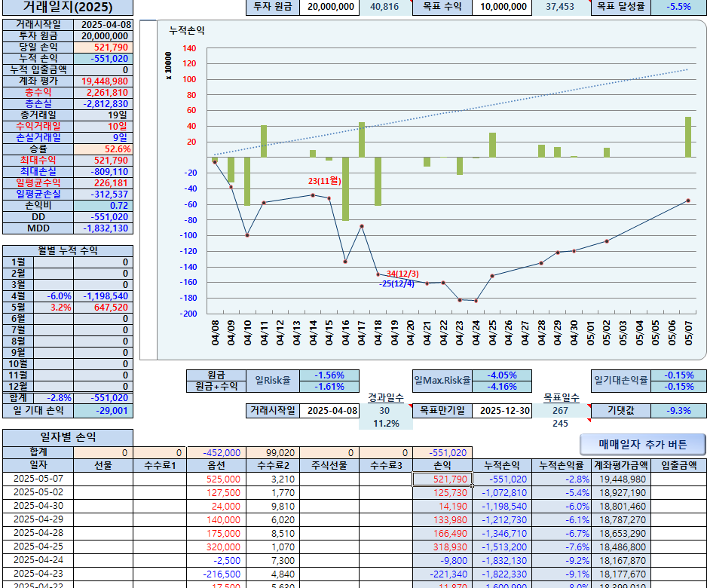Click the 옵션 column header

[x=216, y=465]
